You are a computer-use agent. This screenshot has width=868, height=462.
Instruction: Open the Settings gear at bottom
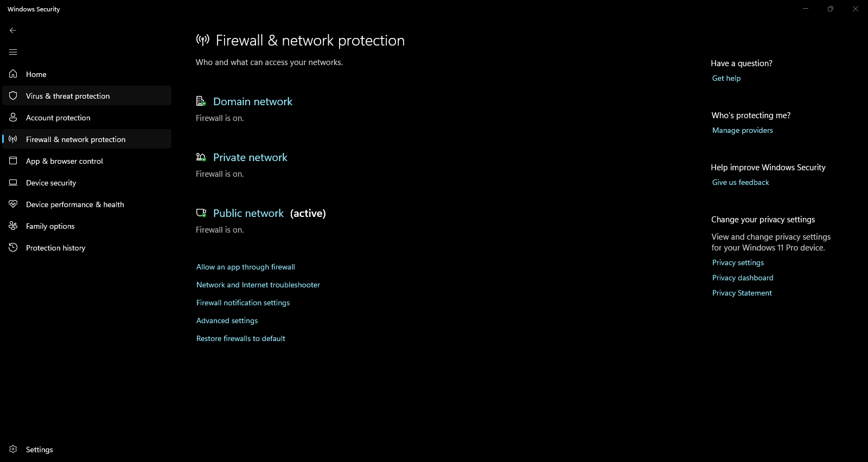pyautogui.click(x=13, y=449)
